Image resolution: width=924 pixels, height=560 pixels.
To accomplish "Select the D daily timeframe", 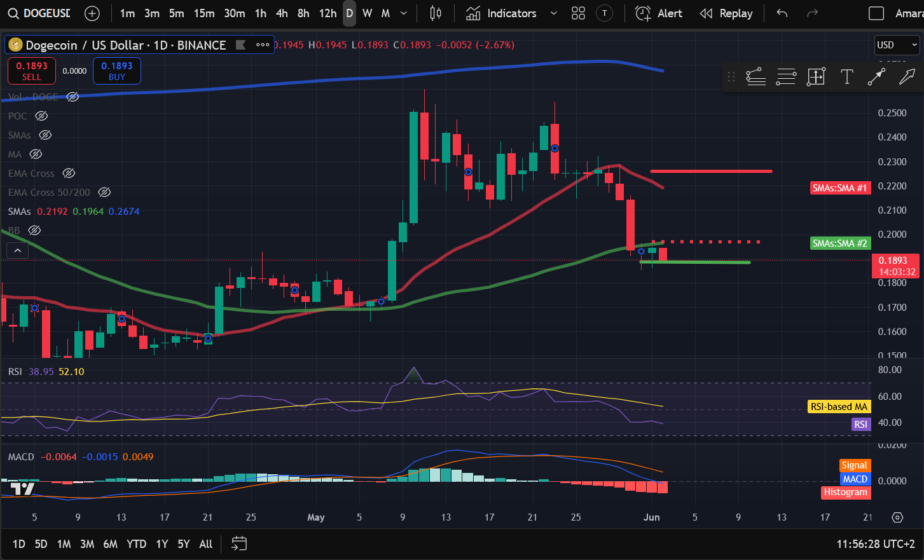I will (x=349, y=13).
